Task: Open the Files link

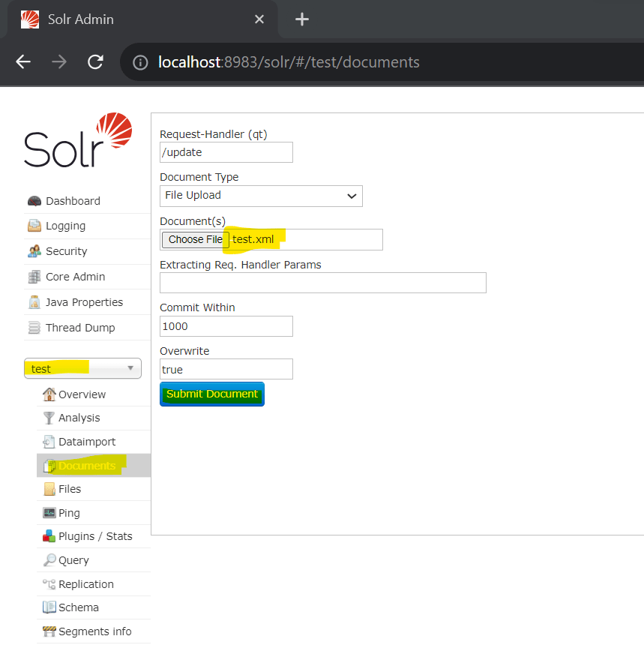Action: 70,489
